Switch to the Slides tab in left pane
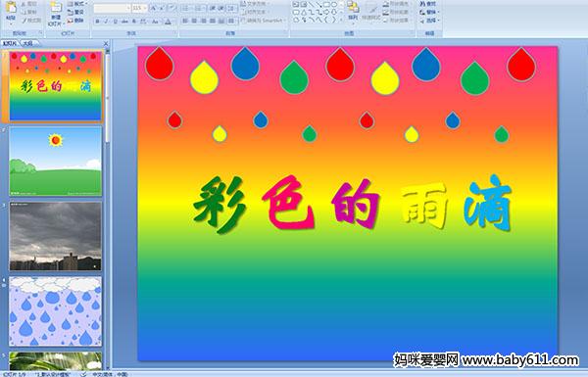 pos(10,43)
